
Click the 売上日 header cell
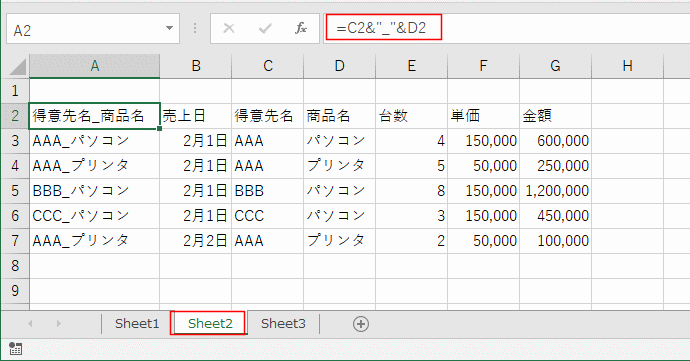pos(196,116)
